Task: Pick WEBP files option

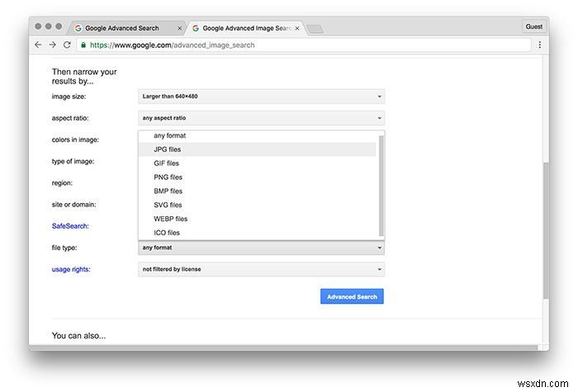Action: click(x=258, y=219)
